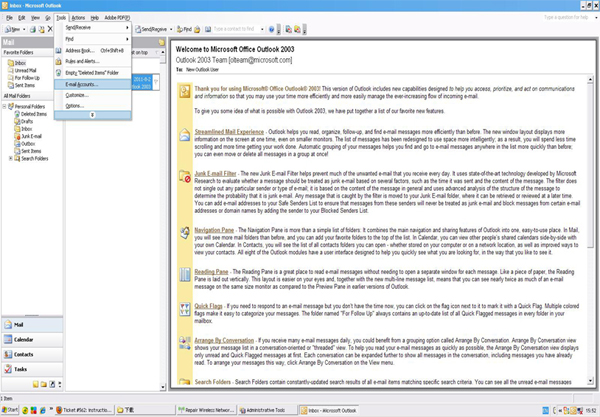Open the Firefox Ticket taskbar button

[84, 410]
